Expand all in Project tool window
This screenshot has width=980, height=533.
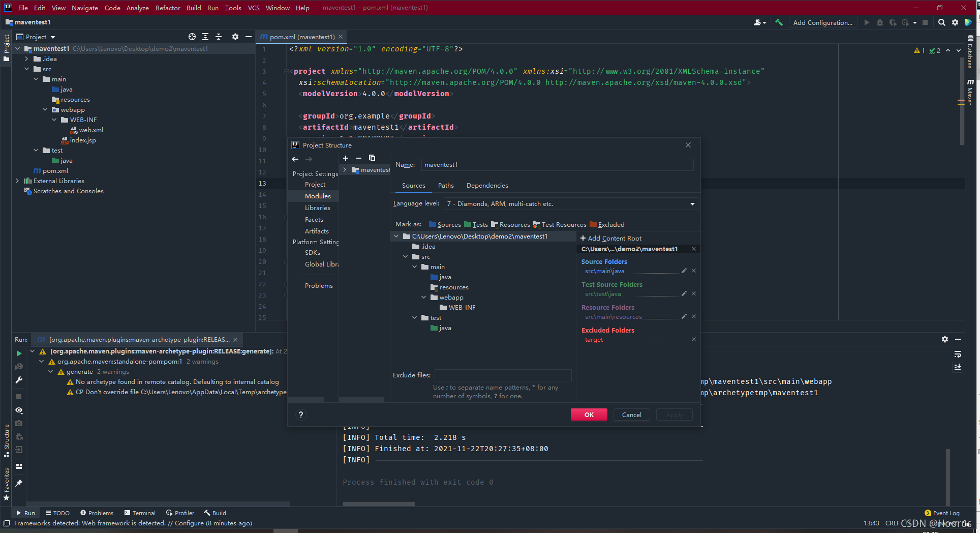(x=205, y=37)
